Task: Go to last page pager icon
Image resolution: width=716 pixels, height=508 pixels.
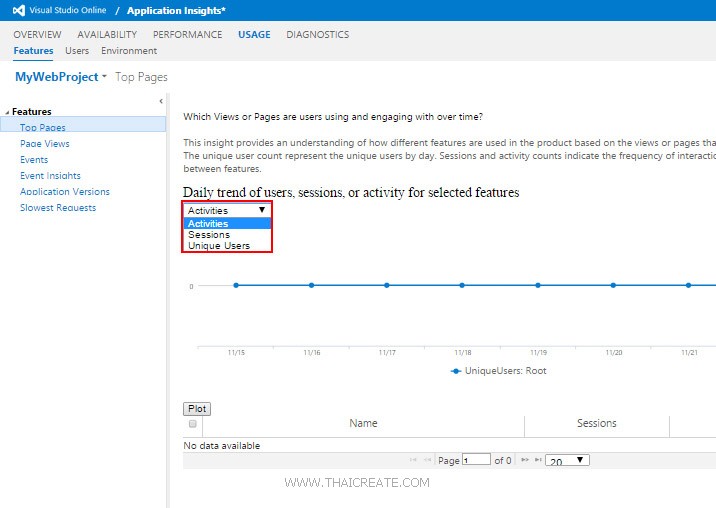Action: point(538,460)
